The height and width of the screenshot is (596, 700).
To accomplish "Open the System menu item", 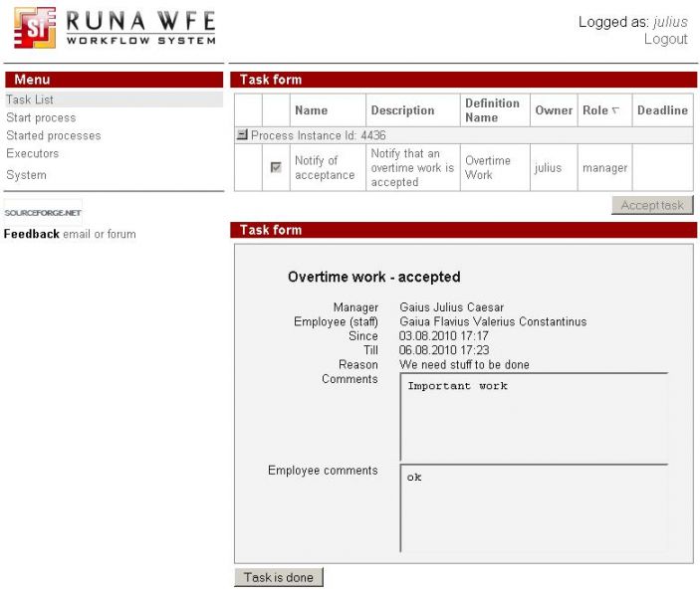I will [x=27, y=175].
